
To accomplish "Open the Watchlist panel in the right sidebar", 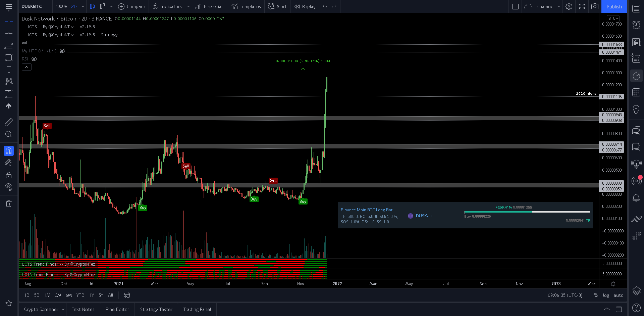I will [x=636, y=8].
